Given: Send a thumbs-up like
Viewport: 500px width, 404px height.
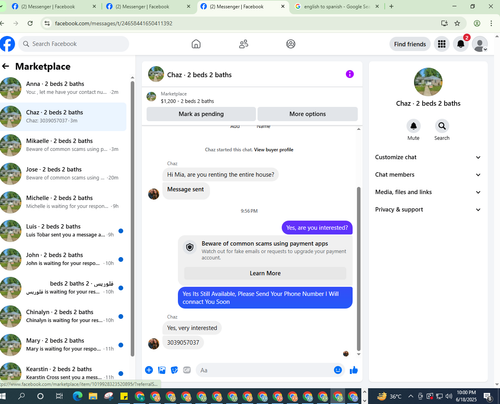Looking at the screenshot, I should [x=354, y=370].
